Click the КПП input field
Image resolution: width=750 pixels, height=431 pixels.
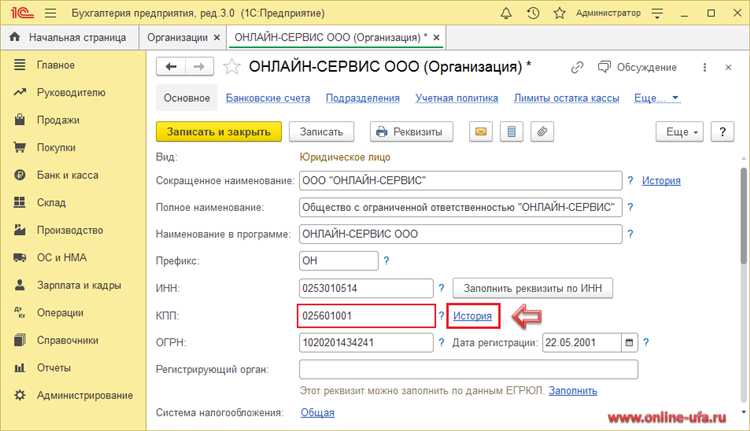click(x=366, y=316)
